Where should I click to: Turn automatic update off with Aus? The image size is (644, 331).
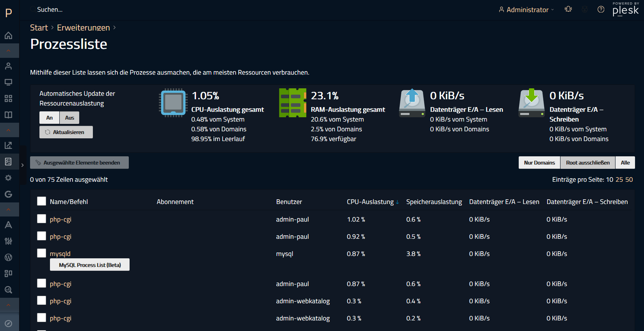coord(69,118)
